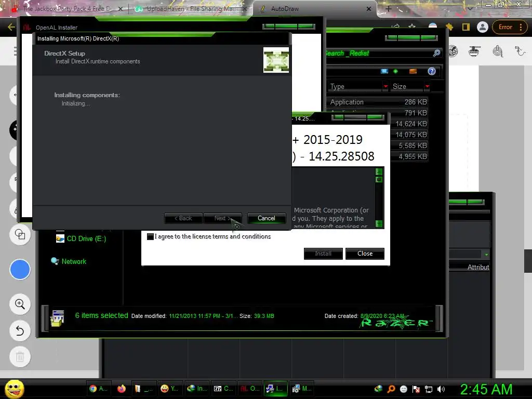Pick the ramen swirl drawing suggestion
532x399 pixels.
click(453, 51)
